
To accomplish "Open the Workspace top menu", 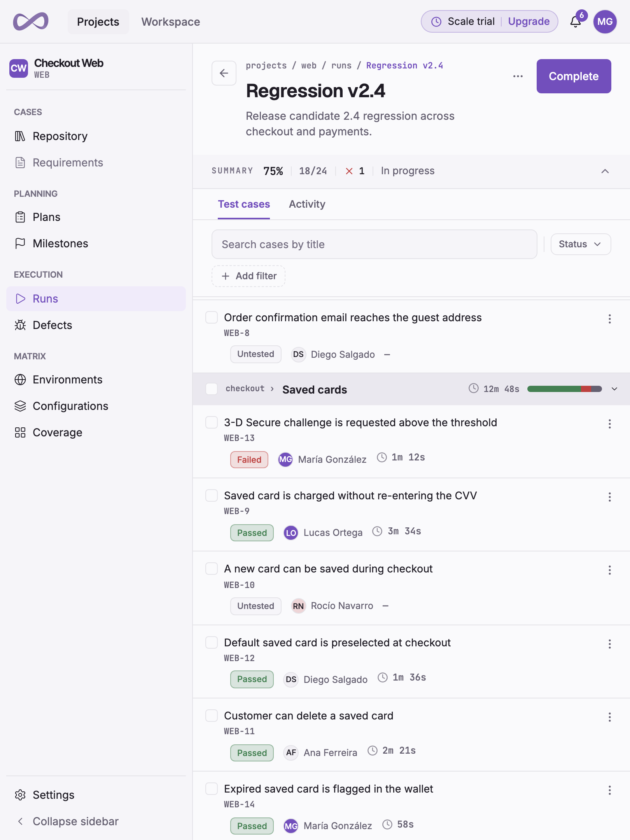I will tap(171, 22).
